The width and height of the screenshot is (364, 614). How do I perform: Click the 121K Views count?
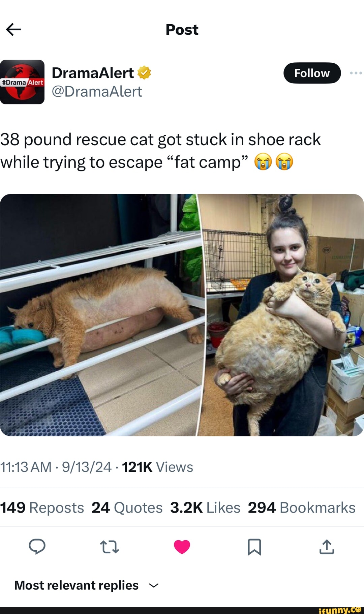(x=157, y=467)
